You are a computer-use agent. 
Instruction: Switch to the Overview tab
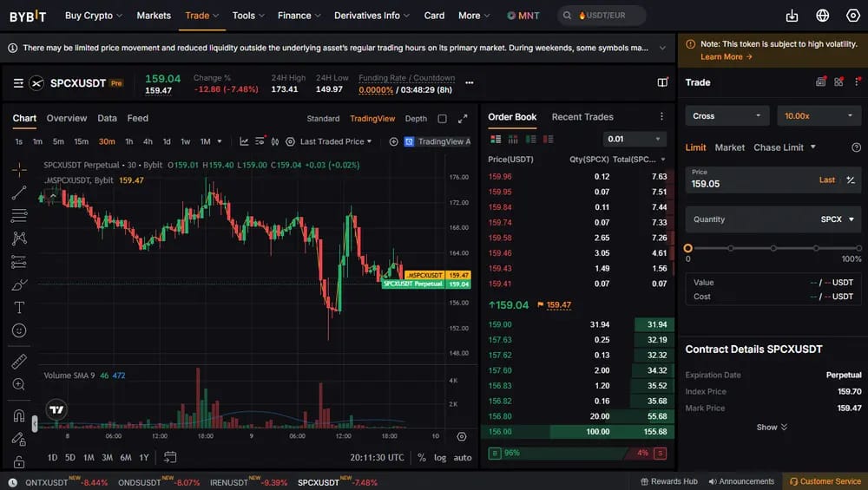tap(67, 118)
